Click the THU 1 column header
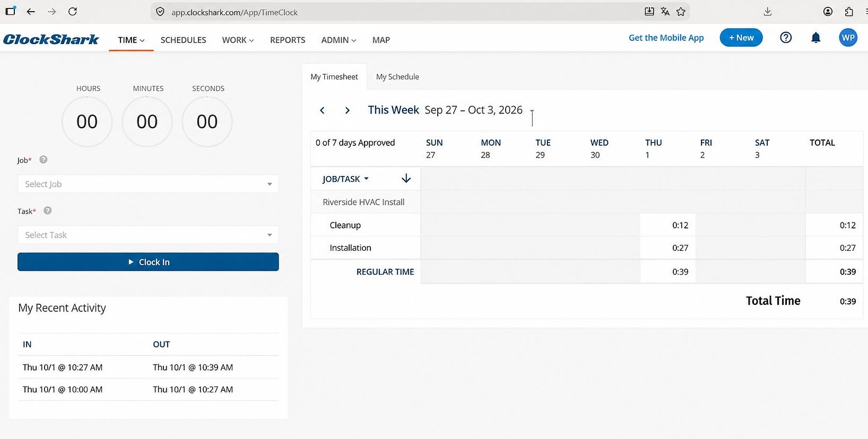The height and width of the screenshot is (439, 868). (x=653, y=149)
